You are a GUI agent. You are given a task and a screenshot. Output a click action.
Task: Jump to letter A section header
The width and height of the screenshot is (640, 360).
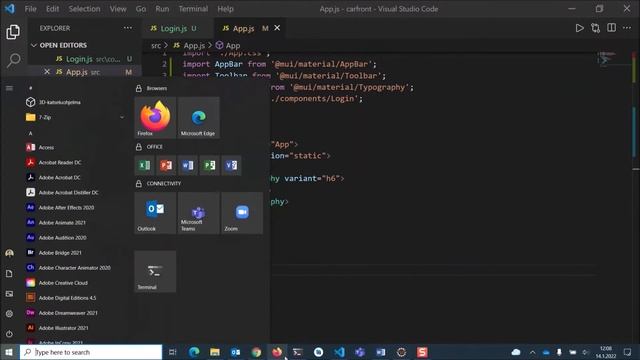point(31,133)
